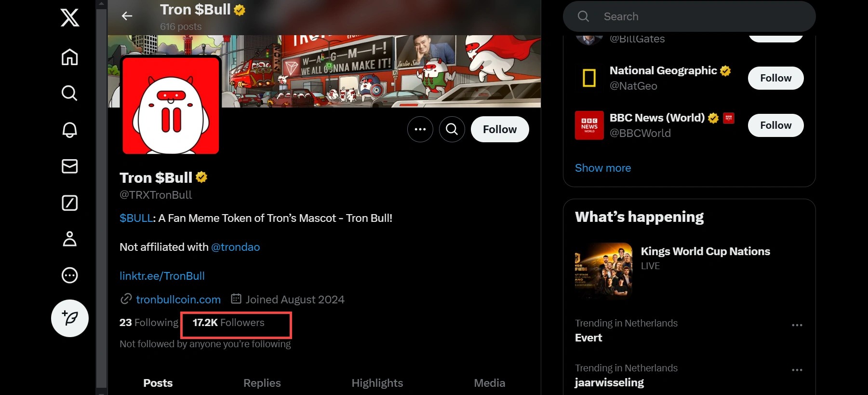
Task: Click the @NatGeo handle
Action: tap(633, 86)
